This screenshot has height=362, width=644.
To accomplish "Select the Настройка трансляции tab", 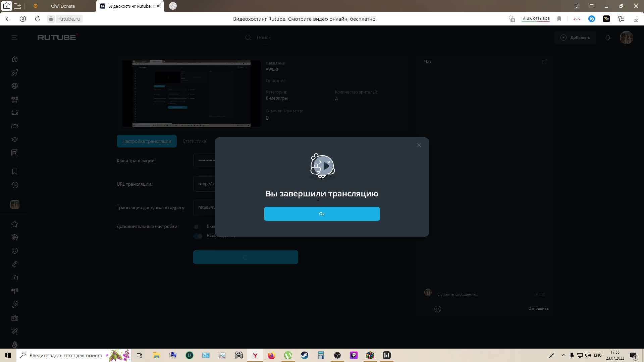I will 147,141.
